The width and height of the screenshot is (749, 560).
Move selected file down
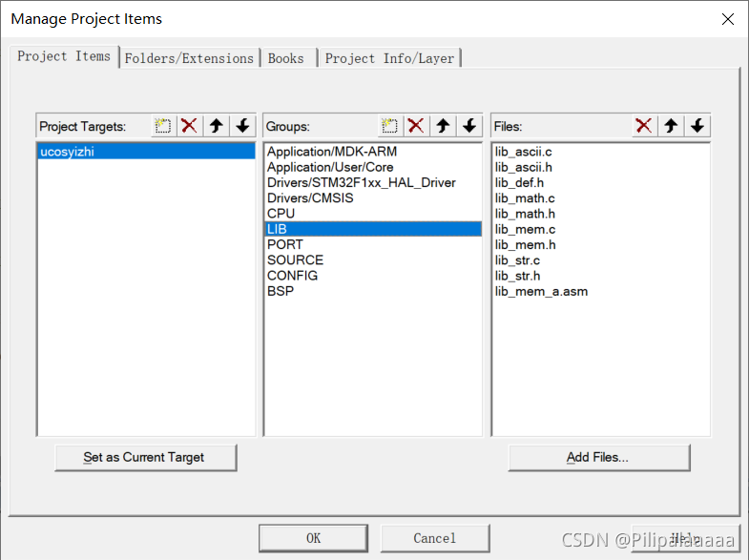pos(697,126)
